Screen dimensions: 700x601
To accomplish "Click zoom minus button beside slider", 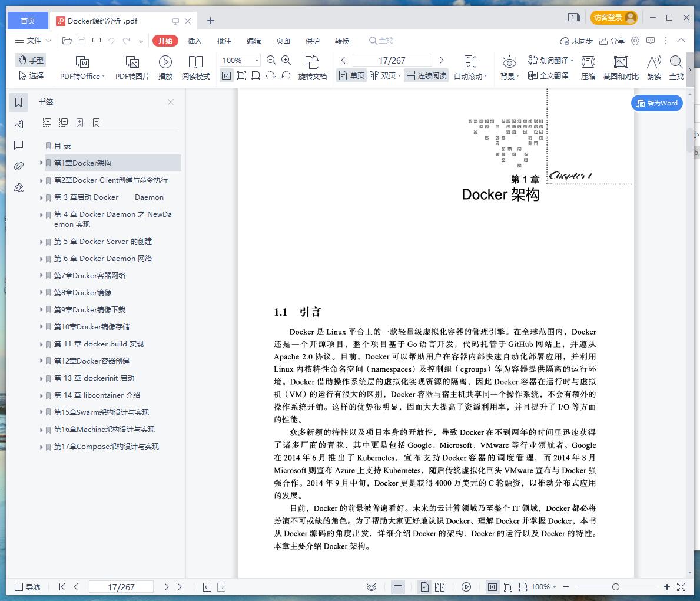I will [566, 587].
